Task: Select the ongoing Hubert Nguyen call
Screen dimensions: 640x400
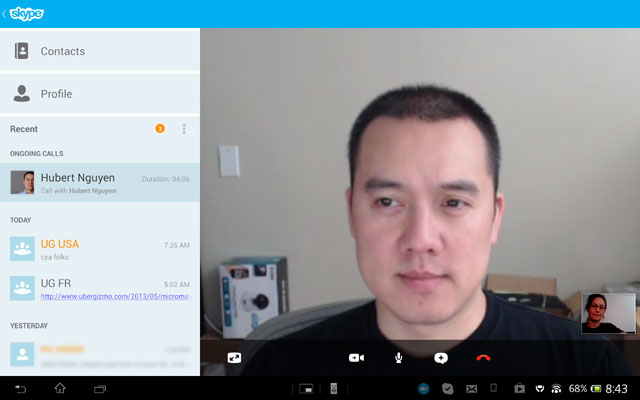Action: click(x=100, y=182)
